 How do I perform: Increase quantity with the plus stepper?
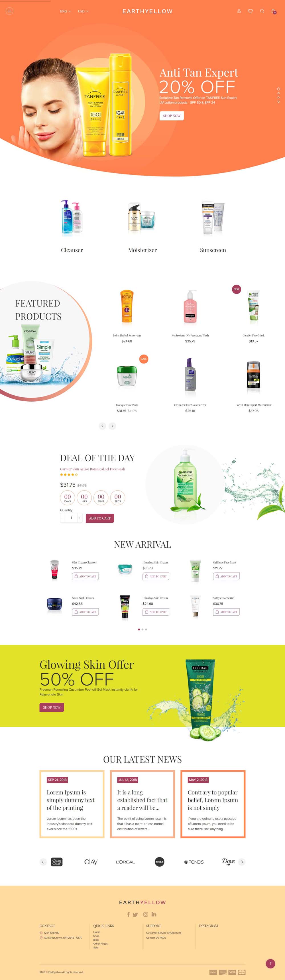[x=80, y=518]
